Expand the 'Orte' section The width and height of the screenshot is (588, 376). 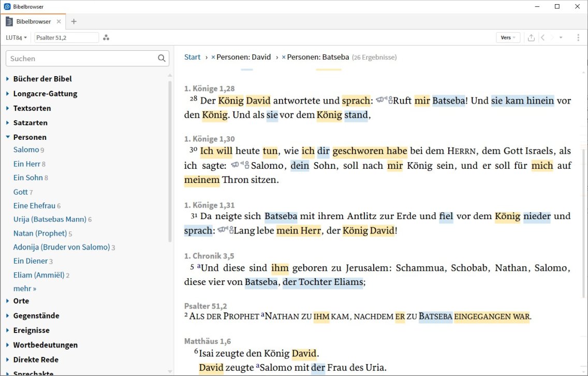pos(7,301)
